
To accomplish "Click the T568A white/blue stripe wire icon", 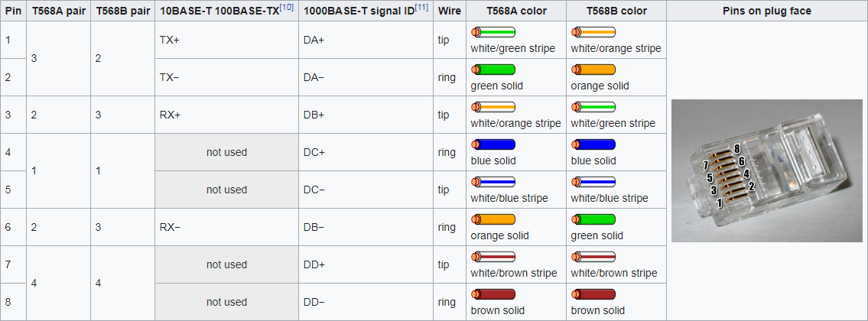I will (x=493, y=182).
